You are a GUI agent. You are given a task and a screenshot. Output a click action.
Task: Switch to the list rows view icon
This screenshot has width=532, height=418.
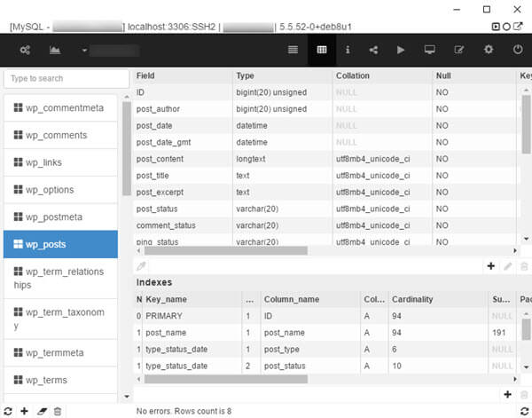(x=293, y=50)
